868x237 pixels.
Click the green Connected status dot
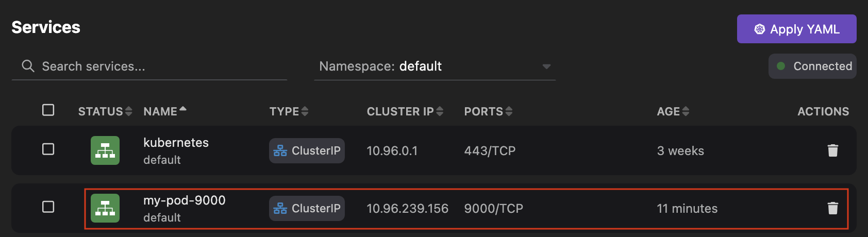(x=781, y=66)
